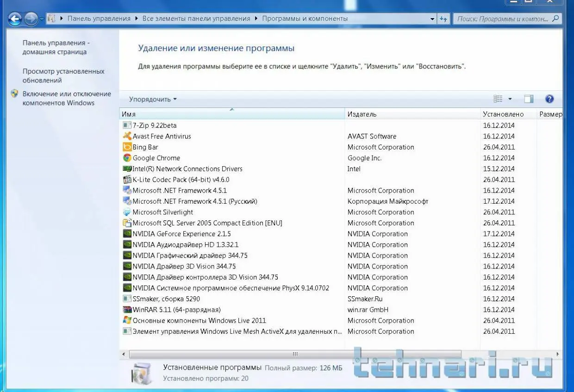Click the NVIDIA Драйвер 3D Vision 344.75 icon
Viewport: 574px width, 392px height.
pos(127,266)
